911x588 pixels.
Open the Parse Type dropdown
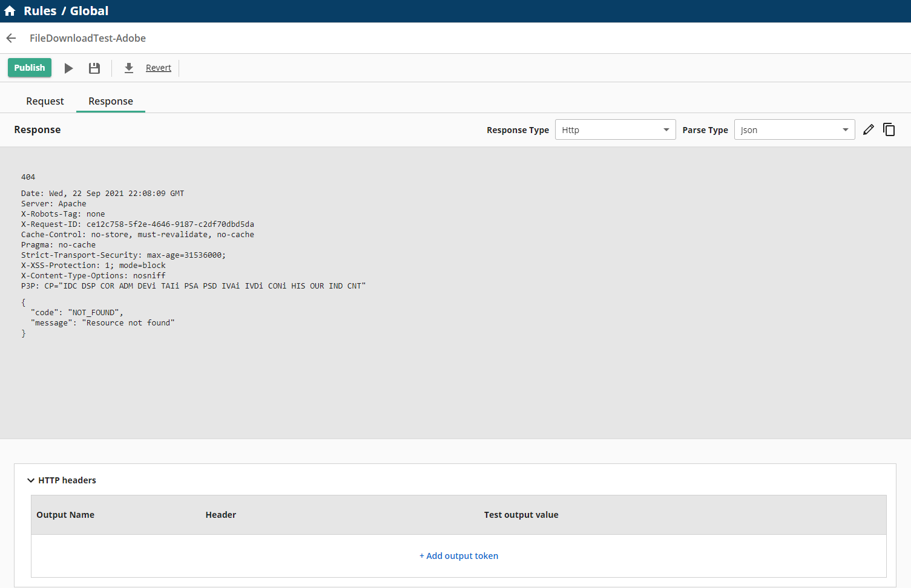pyautogui.click(x=794, y=129)
